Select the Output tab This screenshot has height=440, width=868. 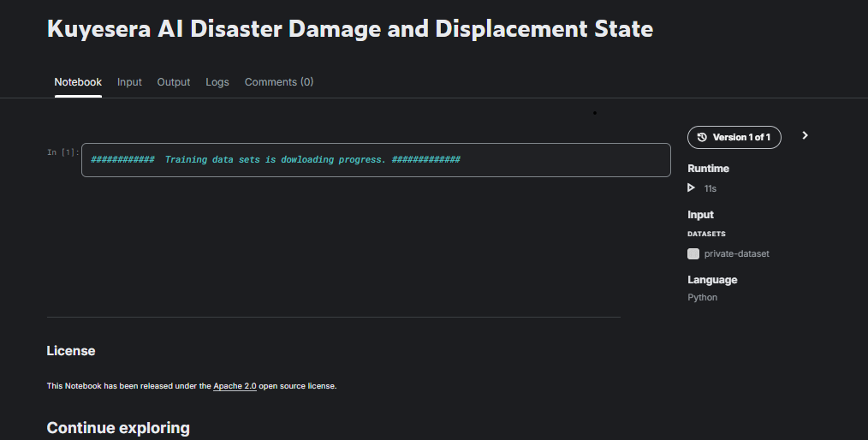[x=174, y=82]
